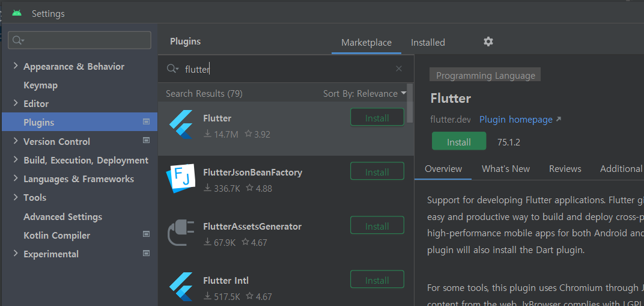Click the 67.9K download count
644x306 pixels.
tap(225, 243)
